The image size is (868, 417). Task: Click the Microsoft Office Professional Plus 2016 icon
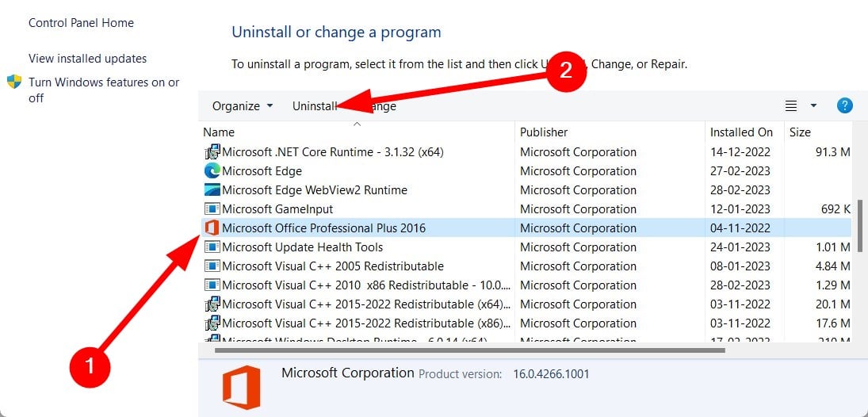[x=212, y=228]
